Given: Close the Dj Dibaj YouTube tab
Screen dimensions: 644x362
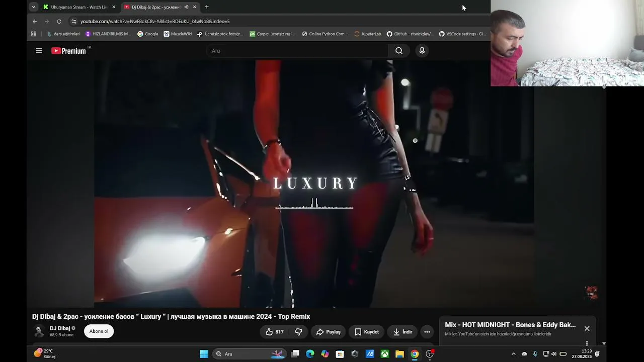Looking at the screenshot, I should click(x=195, y=7).
